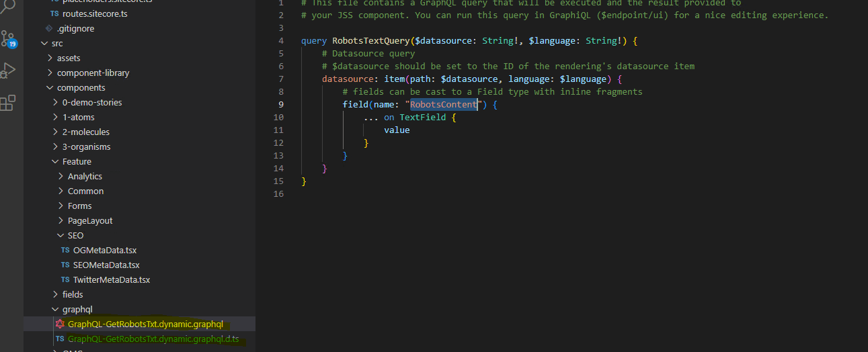Click the value field on line 12
This screenshot has width=868, height=352.
pyautogui.click(x=397, y=130)
